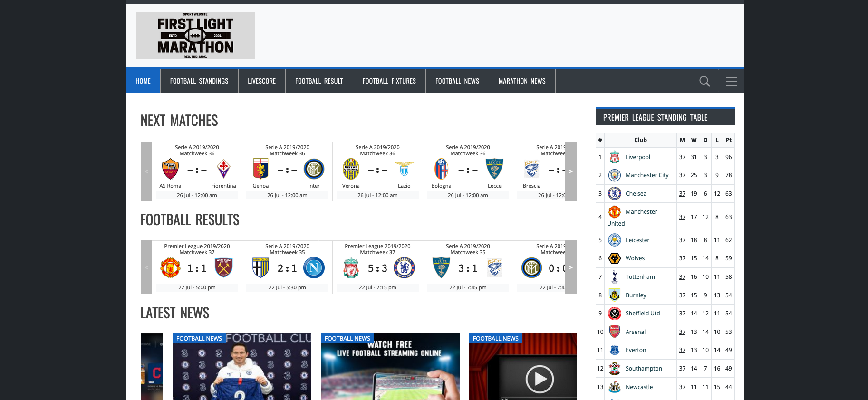Open the red curtain video news thumbnail

tap(523, 367)
